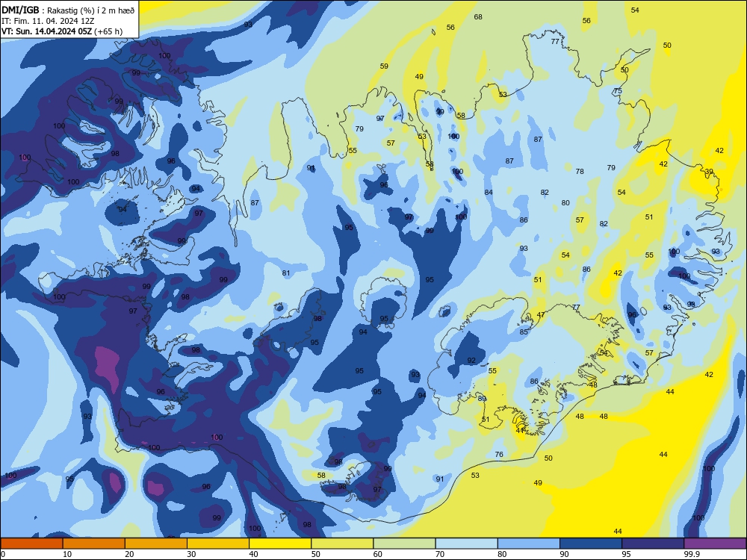Viewport: 747px width, 560px height.
Task: Click the humidity value 75 on the map
Action: 618,91
